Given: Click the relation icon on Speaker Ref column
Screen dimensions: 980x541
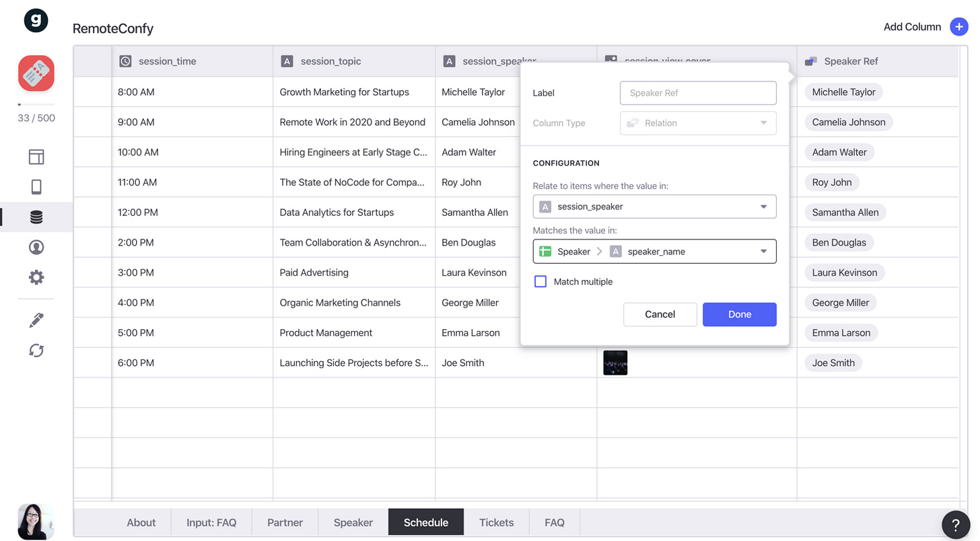Looking at the screenshot, I should [811, 61].
